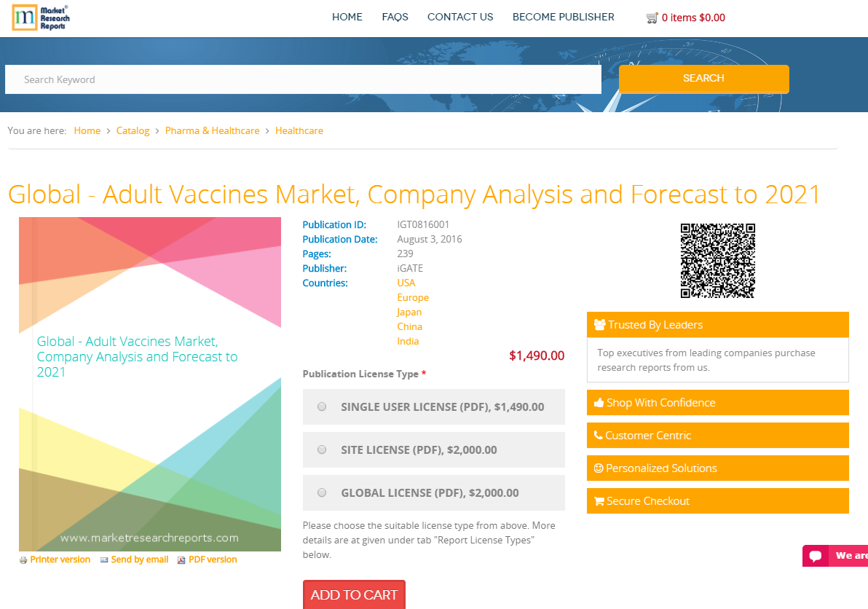Open the Market Research Reports logo
Screen dimensions: 868x609
[x=41, y=17]
